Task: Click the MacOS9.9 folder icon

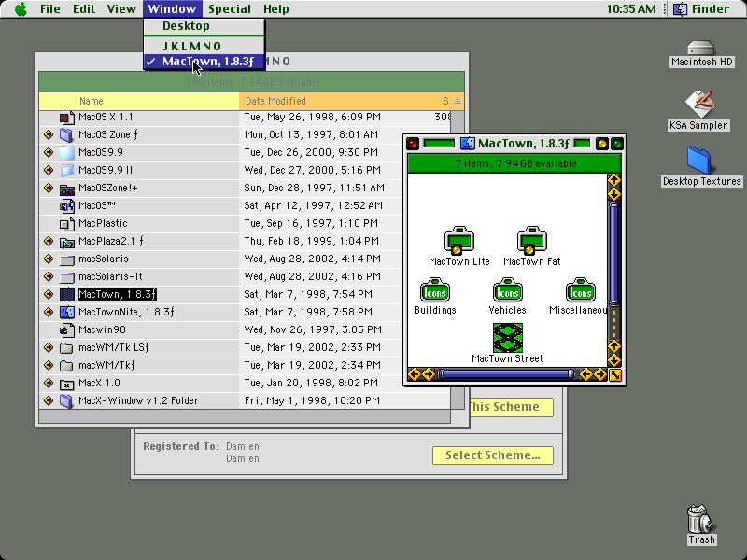Action: coord(66,152)
